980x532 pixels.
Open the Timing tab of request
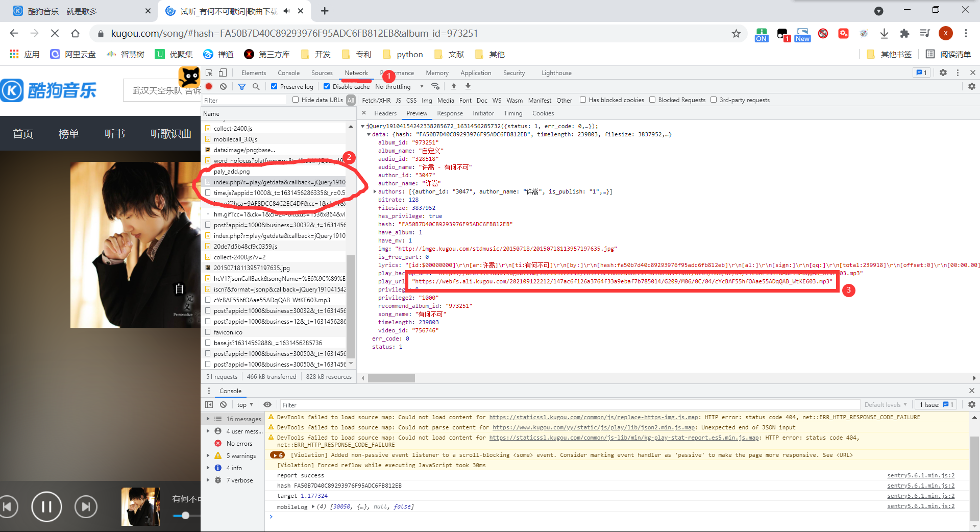coord(513,113)
